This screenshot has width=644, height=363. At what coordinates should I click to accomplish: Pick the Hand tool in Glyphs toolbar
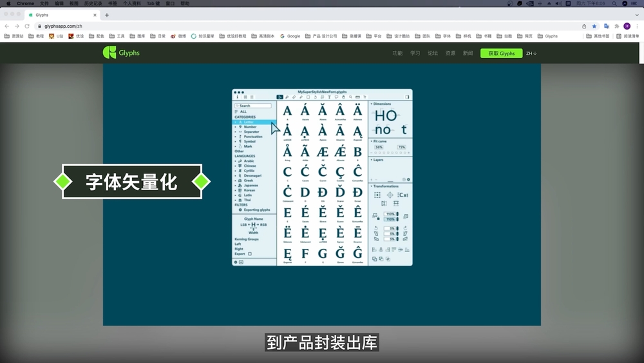pyautogui.click(x=343, y=97)
